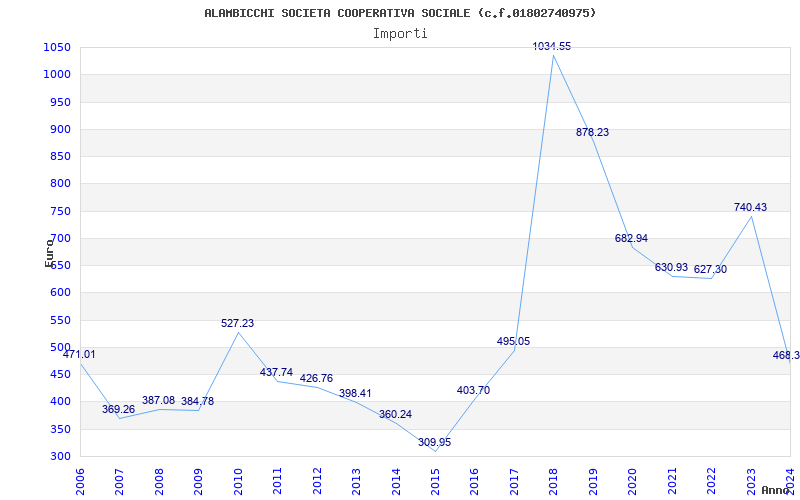Click the 850 y-axis value
Image resolution: width=800 pixels, height=500 pixels.
[x=60, y=157]
